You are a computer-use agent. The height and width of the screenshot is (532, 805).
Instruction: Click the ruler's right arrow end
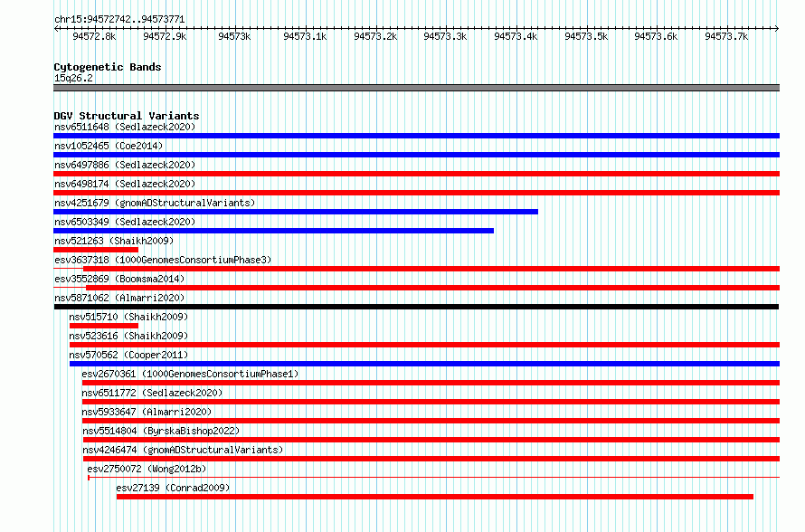click(x=777, y=29)
